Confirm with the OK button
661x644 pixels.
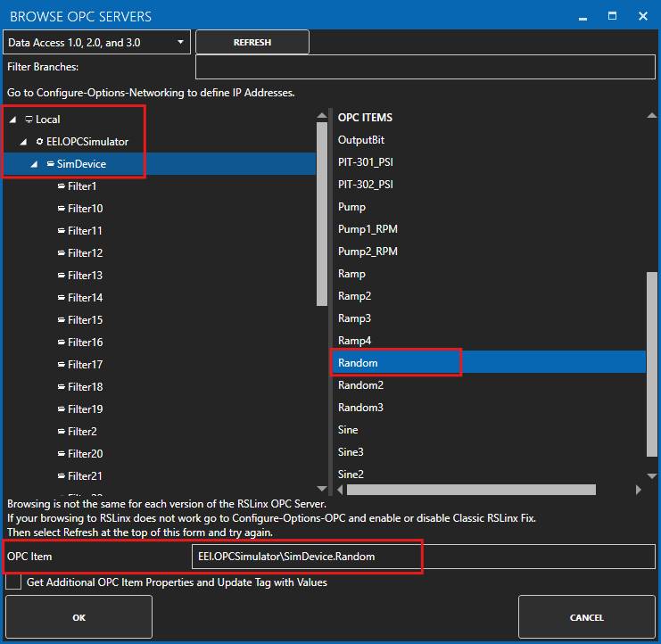pyautogui.click(x=78, y=617)
